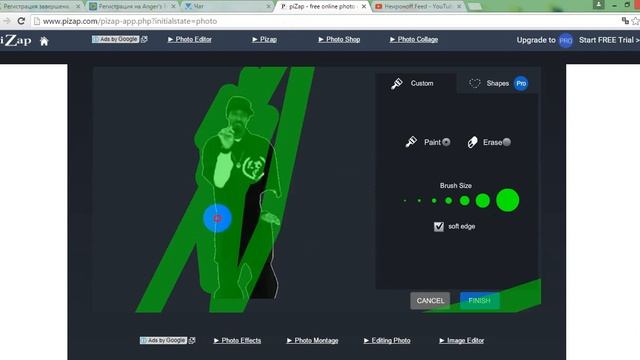
Task: Open the Editing Photo ad link
Action: coord(387,340)
